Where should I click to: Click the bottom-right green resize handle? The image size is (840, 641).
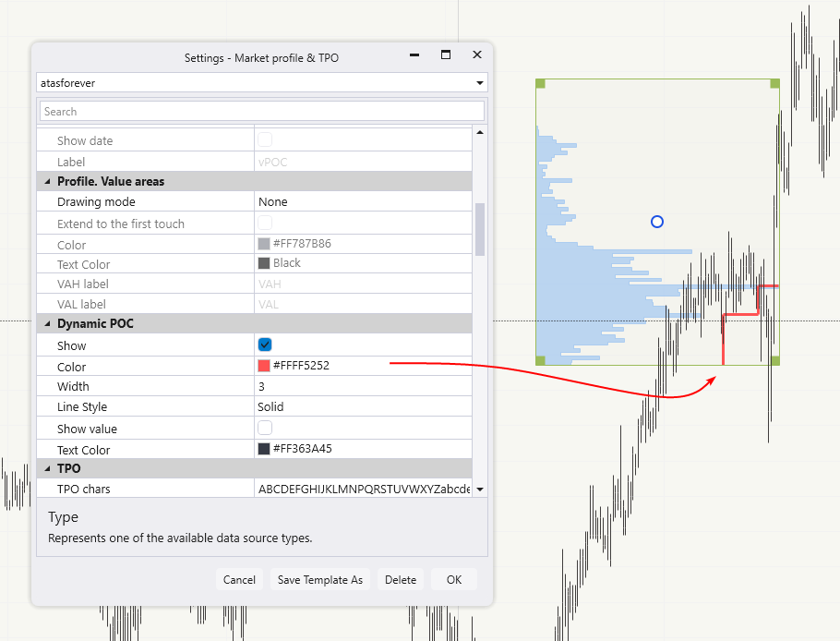tap(774, 360)
